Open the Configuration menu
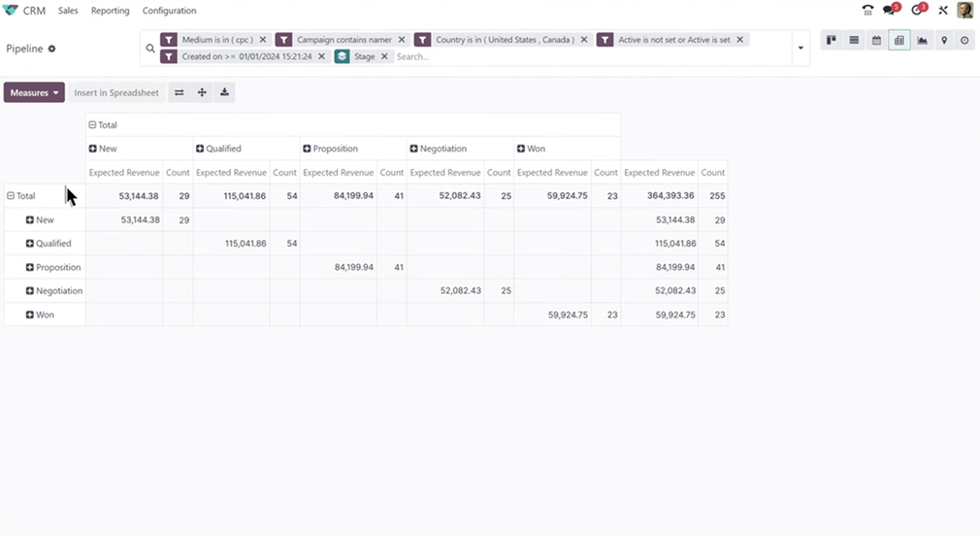The height and width of the screenshot is (536, 980). pyautogui.click(x=169, y=11)
